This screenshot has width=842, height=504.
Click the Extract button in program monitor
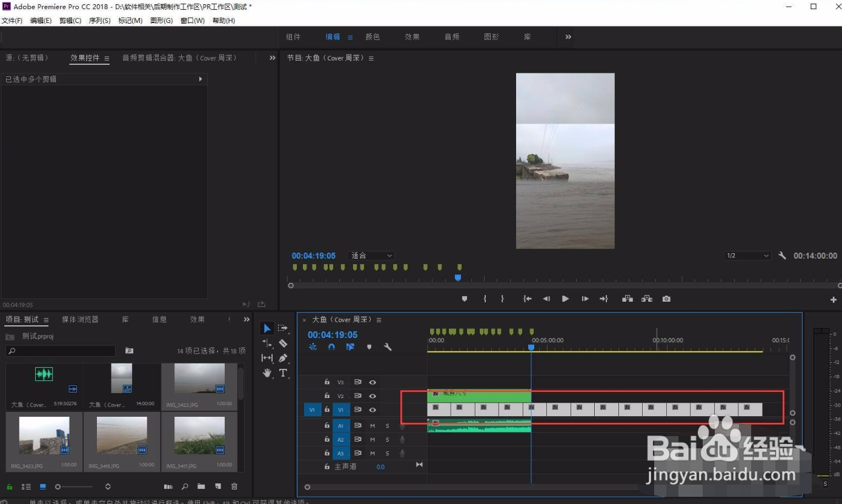click(647, 299)
